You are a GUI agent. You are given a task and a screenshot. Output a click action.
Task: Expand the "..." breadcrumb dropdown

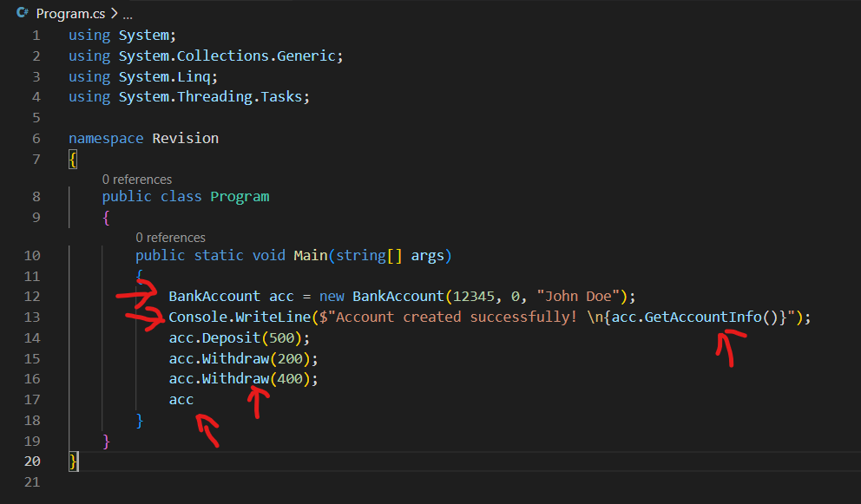pos(126,13)
